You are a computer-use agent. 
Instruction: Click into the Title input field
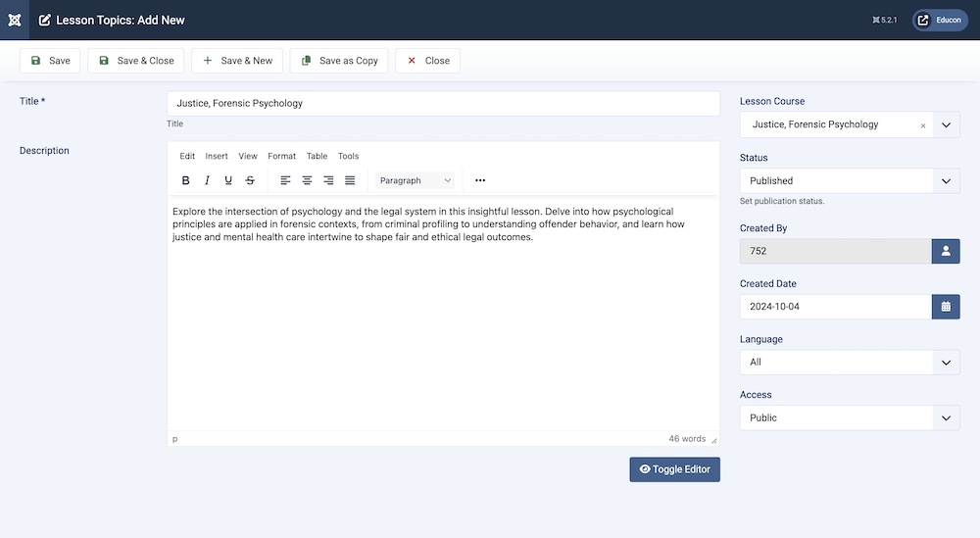[x=443, y=104]
